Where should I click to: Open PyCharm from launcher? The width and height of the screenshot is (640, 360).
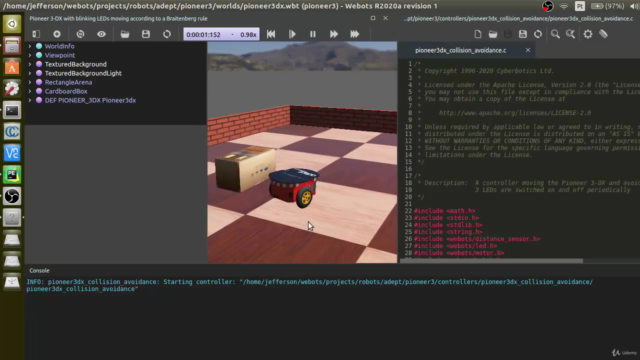click(12, 175)
